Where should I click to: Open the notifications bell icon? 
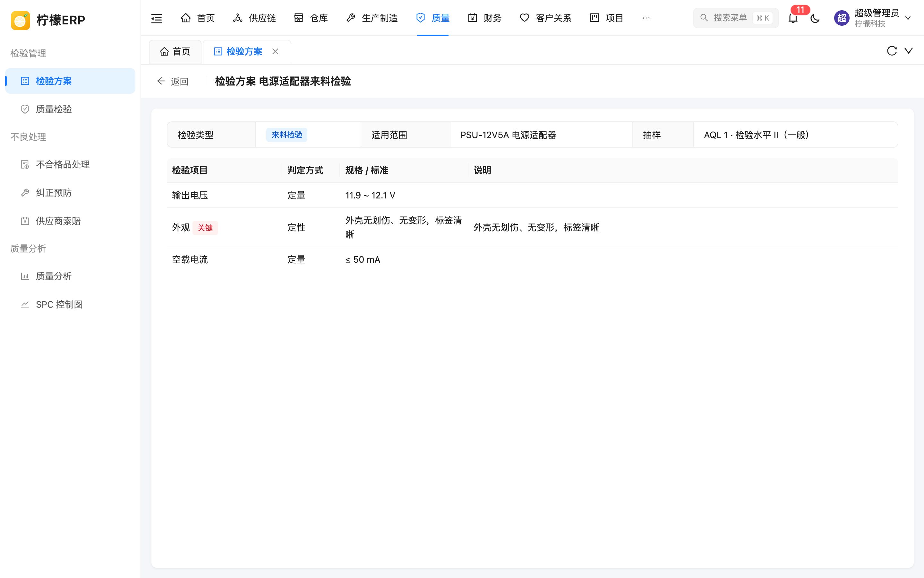(793, 18)
